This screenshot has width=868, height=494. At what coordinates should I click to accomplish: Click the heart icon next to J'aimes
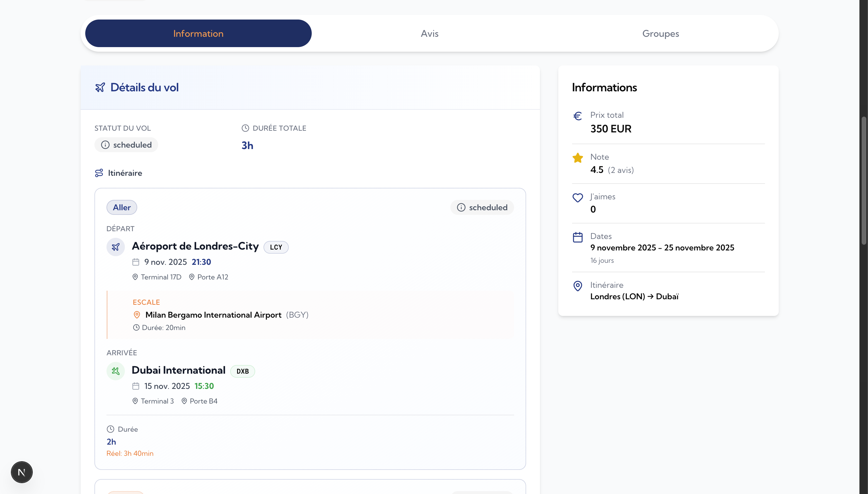(x=578, y=198)
